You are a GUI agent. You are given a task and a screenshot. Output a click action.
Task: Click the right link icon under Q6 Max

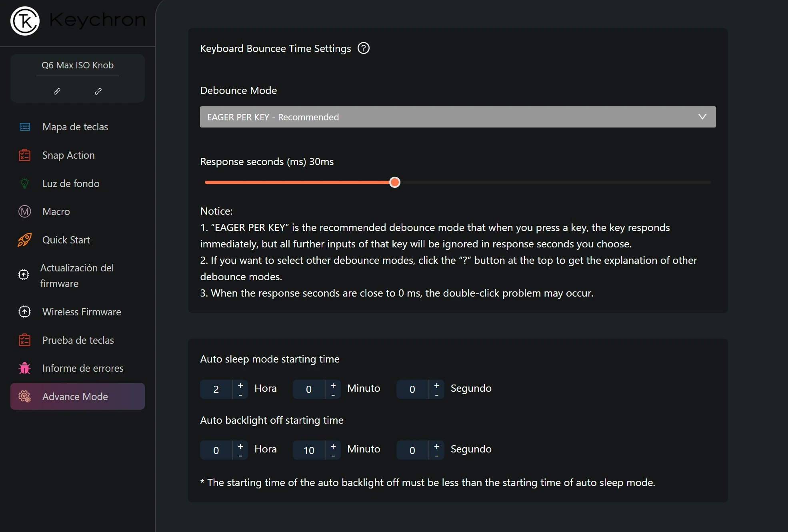98,92
